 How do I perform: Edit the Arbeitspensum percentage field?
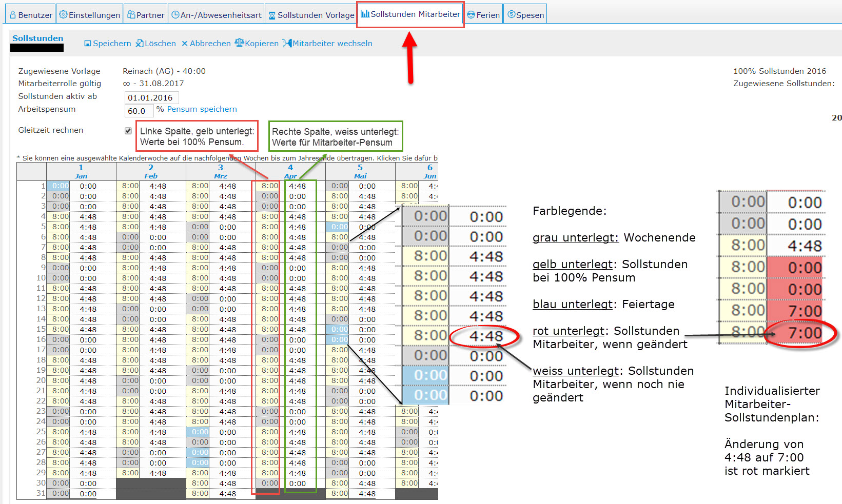click(139, 111)
